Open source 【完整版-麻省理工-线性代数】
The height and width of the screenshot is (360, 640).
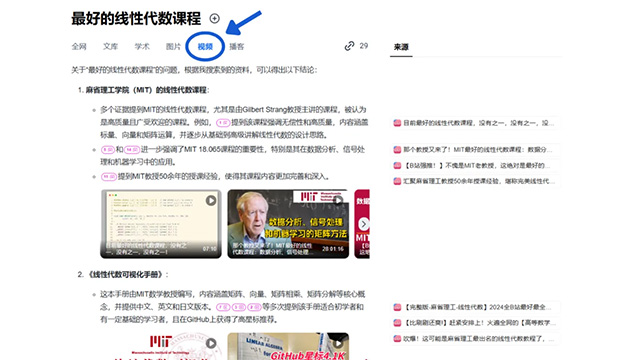click(474, 307)
